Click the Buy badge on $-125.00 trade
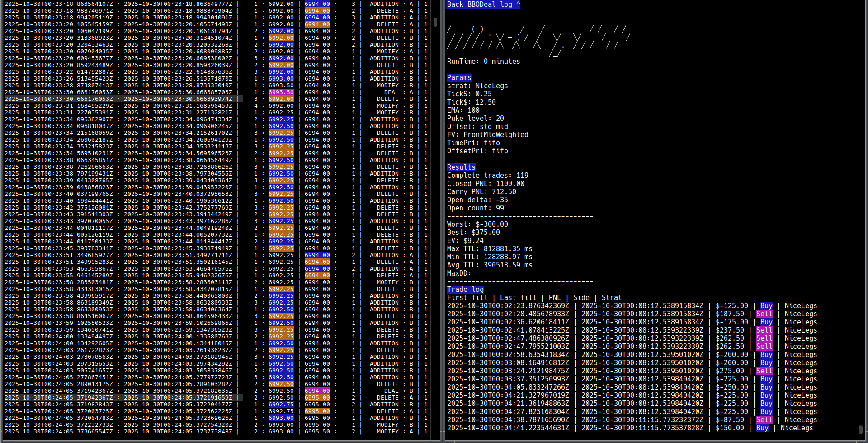Viewport: 868px width, 443px height. [766, 306]
